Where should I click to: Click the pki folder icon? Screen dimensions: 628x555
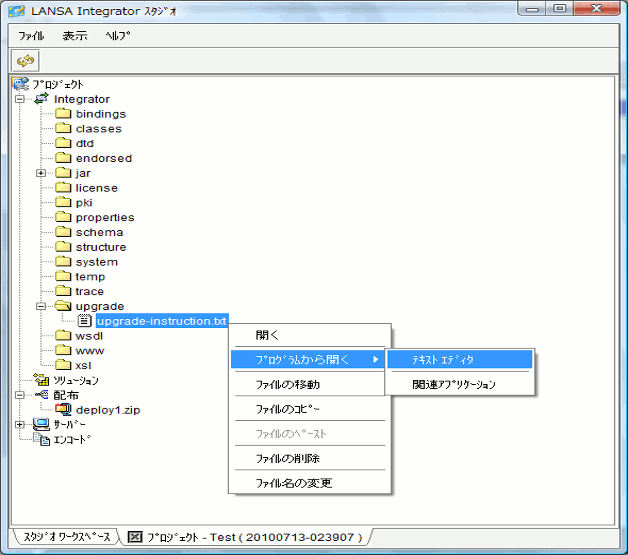pyautogui.click(x=63, y=202)
